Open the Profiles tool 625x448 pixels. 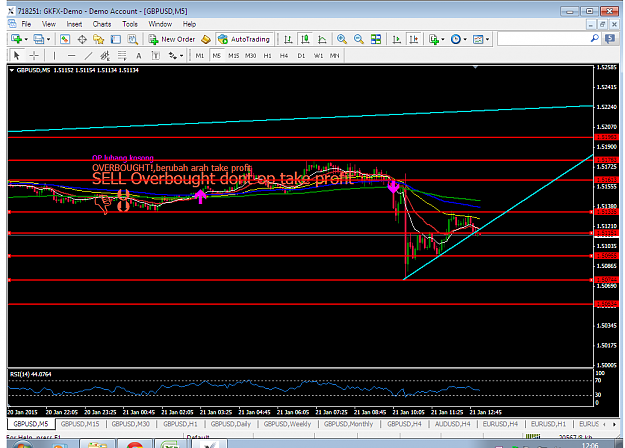coord(39,39)
